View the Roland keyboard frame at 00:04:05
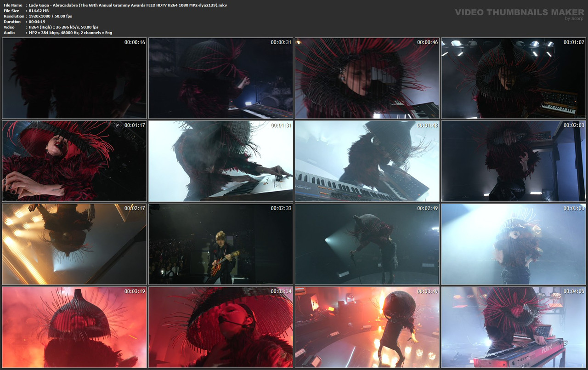 (514, 327)
